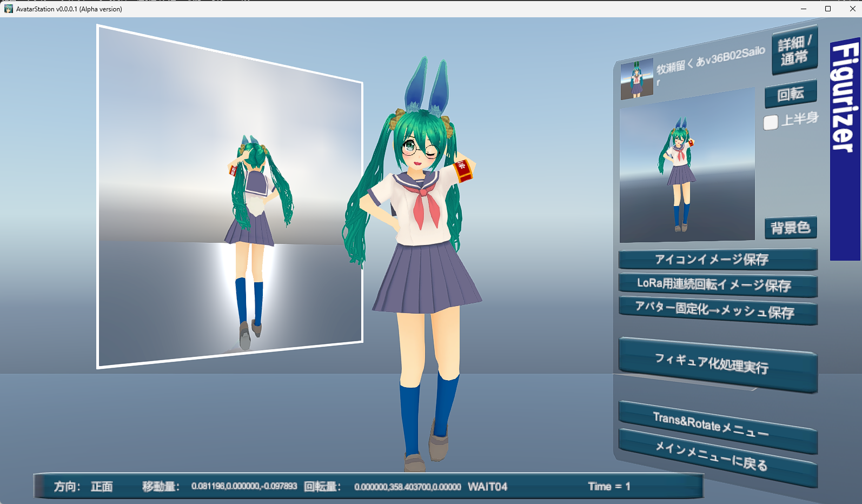
Task: Click the AvatarStation app icon in title bar
Action: 9,9
